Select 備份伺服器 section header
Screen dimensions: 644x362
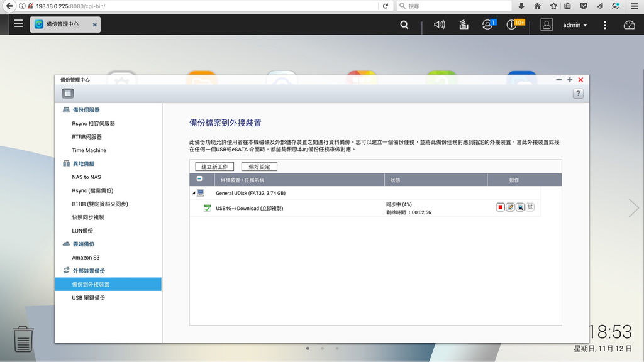[x=86, y=110]
